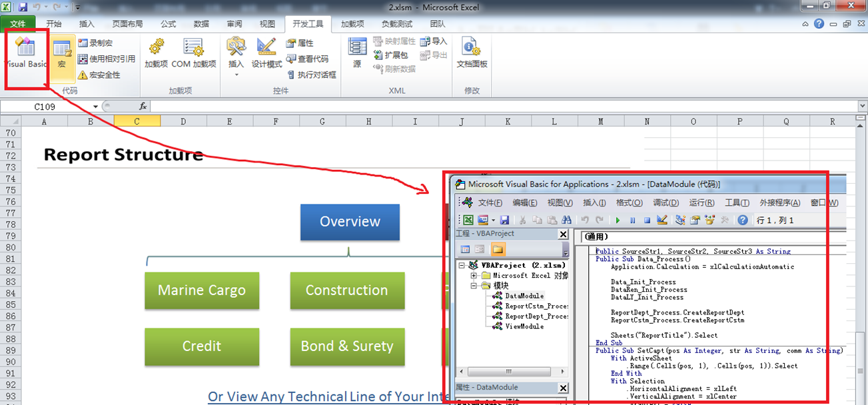Click 执行对话框 run dialog
The image size is (868, 405).
tap(311, 75)
